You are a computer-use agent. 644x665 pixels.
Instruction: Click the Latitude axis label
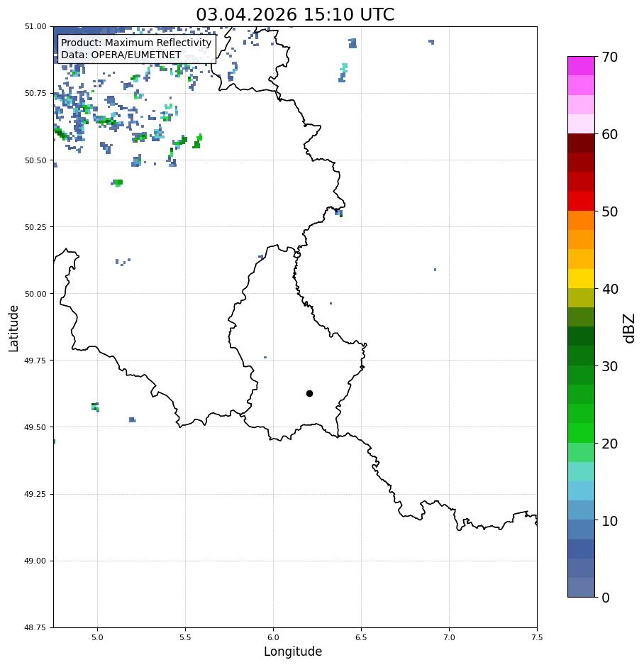(x=13, y=329)
